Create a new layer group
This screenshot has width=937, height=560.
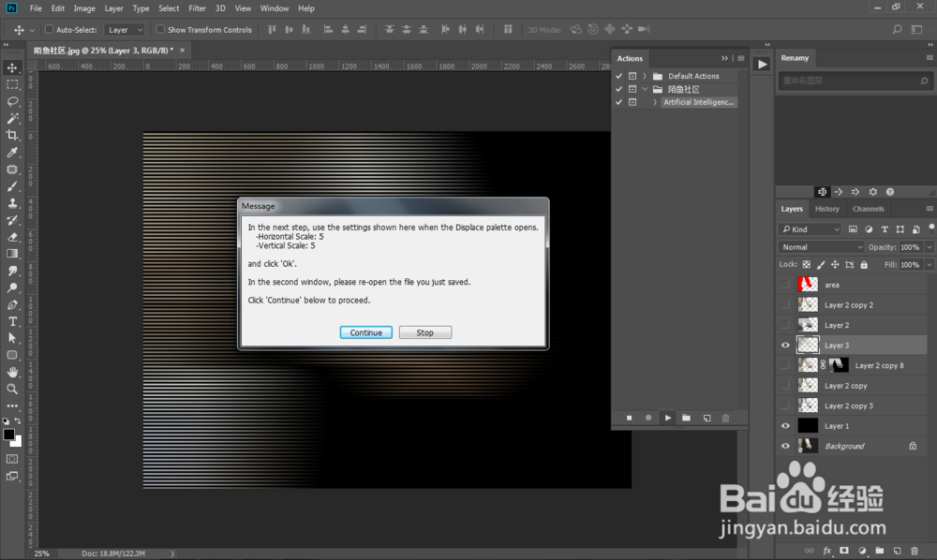[x=880, y=551]
